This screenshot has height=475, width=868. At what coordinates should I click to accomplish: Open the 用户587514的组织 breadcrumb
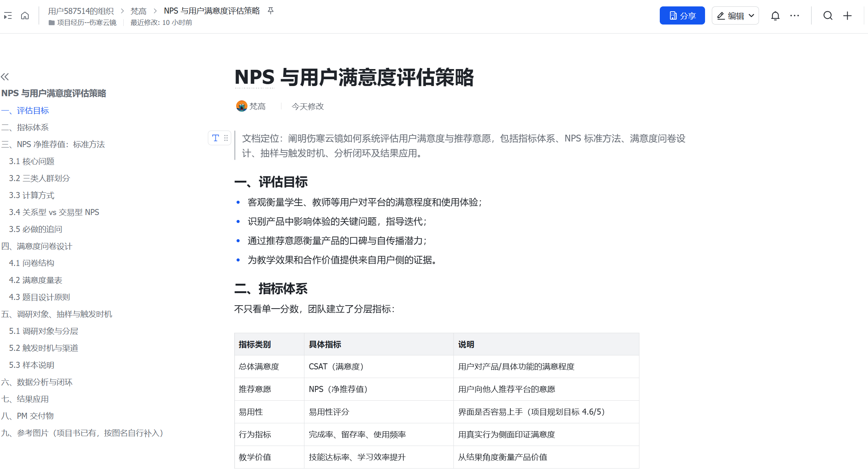click(81, 11)
